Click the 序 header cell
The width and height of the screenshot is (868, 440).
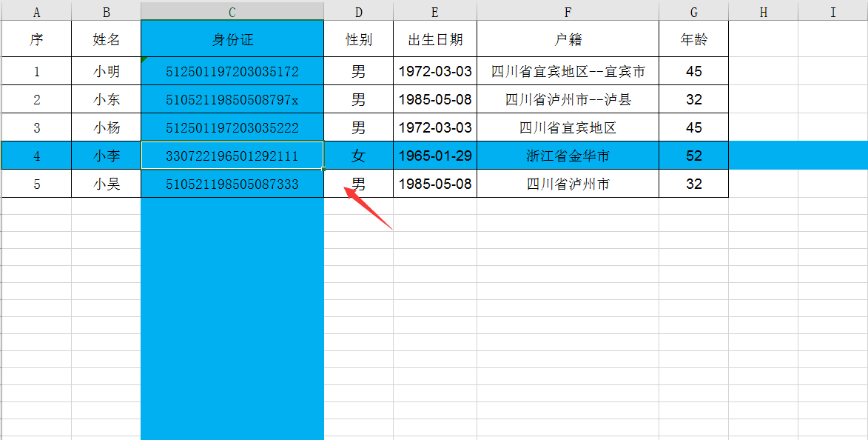tap(36, 39)
